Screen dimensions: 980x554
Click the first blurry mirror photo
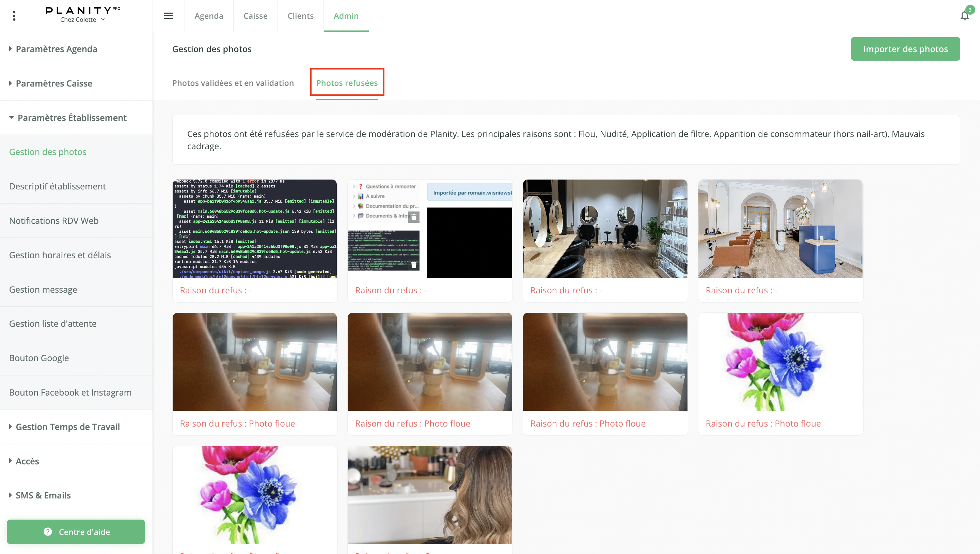point(254,362)
